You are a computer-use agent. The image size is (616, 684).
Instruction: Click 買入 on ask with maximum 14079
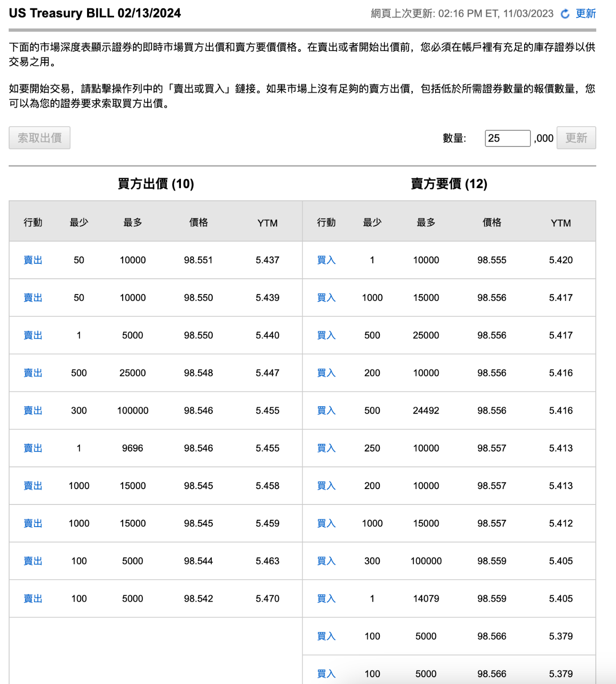pyautogui.click(x=326, y=598)
